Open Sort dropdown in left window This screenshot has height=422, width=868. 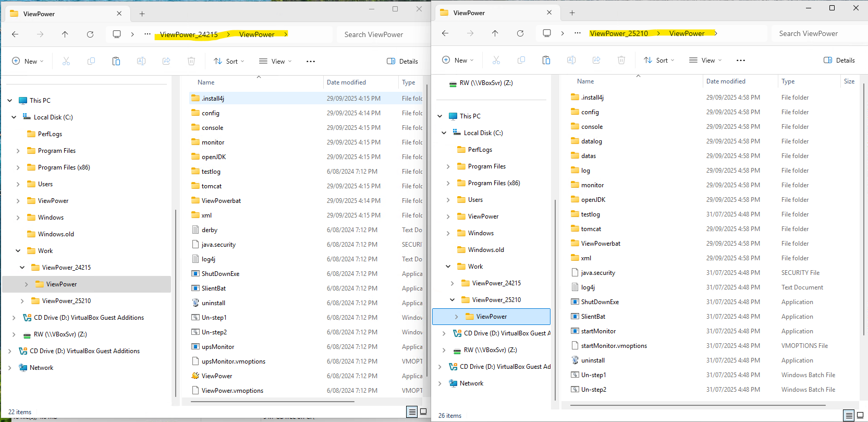point(229,62)
